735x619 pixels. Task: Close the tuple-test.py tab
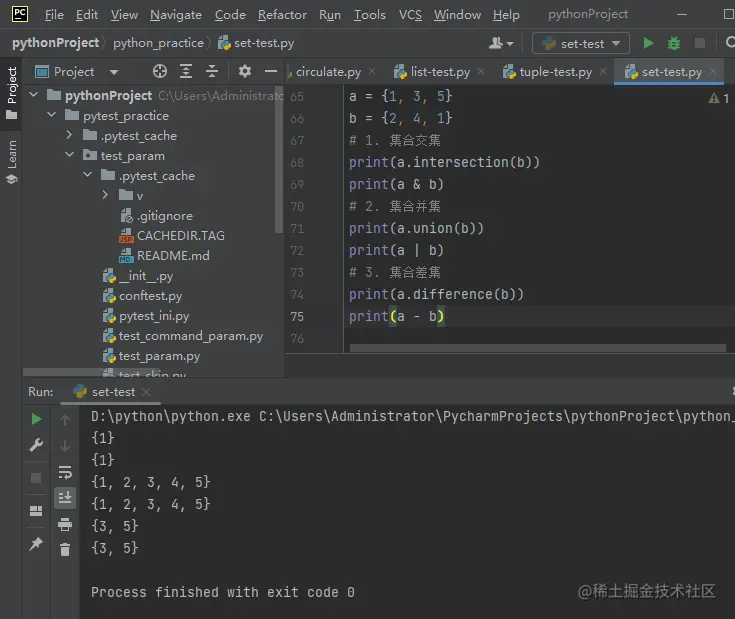click(603, 72)
